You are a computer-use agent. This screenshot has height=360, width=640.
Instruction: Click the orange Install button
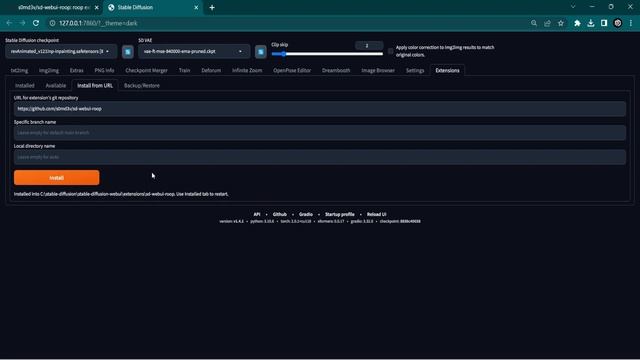coord(56,178)
